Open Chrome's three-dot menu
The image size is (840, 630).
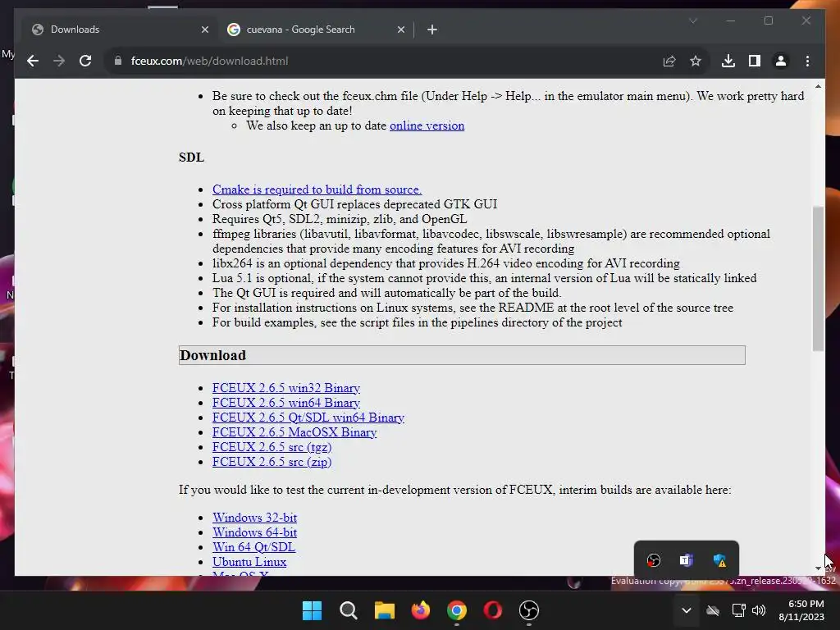[x=807, y=61]
